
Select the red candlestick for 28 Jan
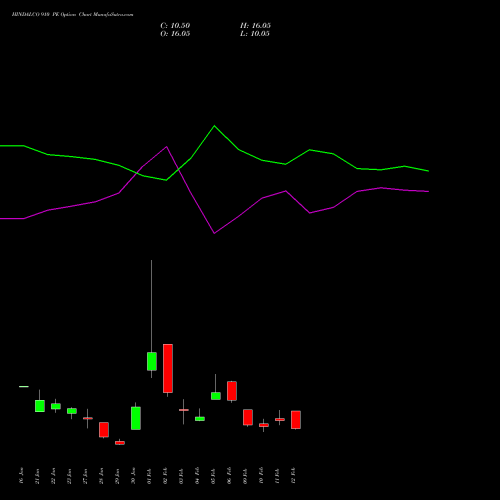[104, 430]
